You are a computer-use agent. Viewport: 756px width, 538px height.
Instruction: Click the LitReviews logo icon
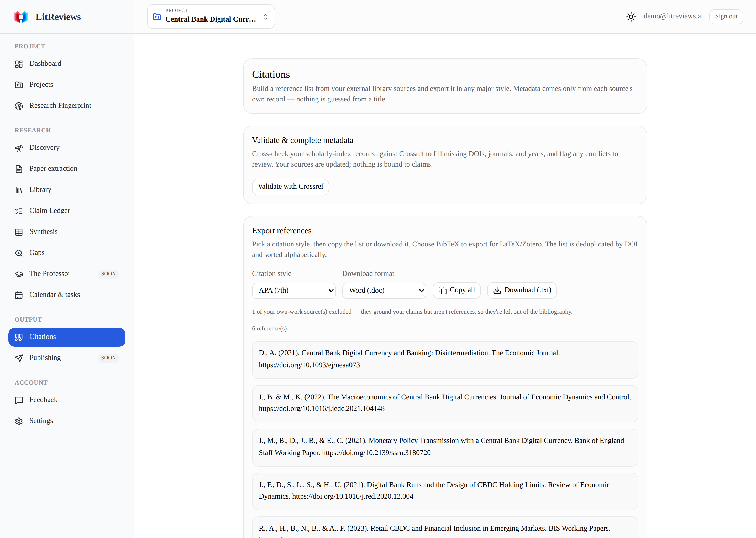[x=21, y=17]
